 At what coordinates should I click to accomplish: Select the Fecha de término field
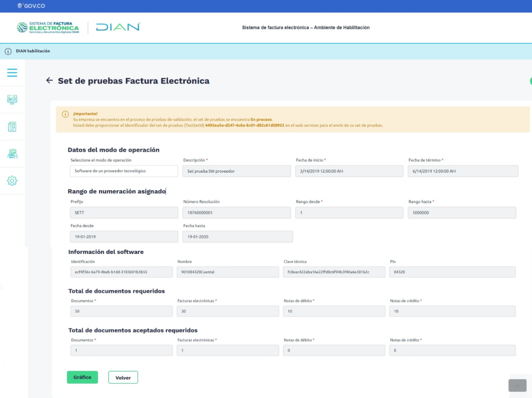coord(463,171)
